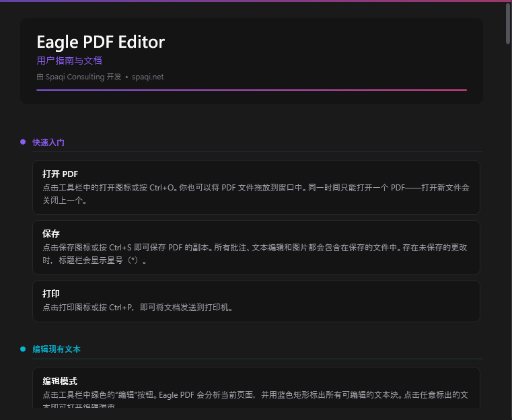Click the purple bullet beside 快速入门
512x420 pixels.
click(x=23, y=142)
